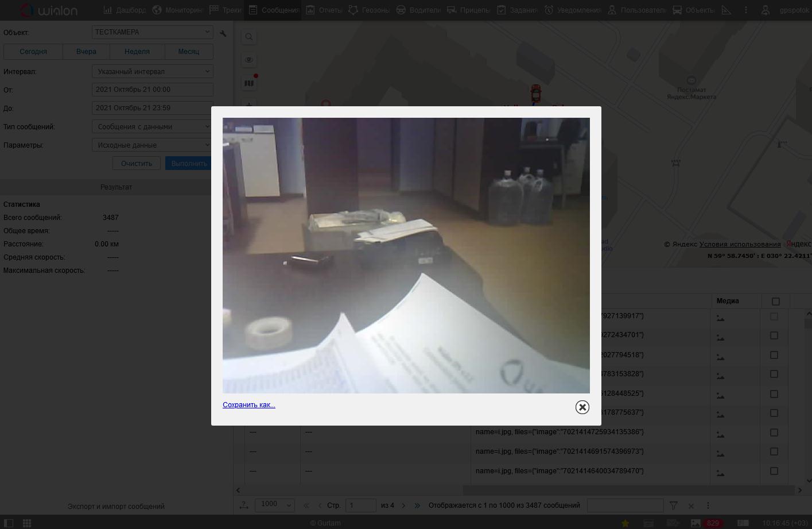Click the До date field
Screen dimensions: 812x529
[x=152, y=108]
